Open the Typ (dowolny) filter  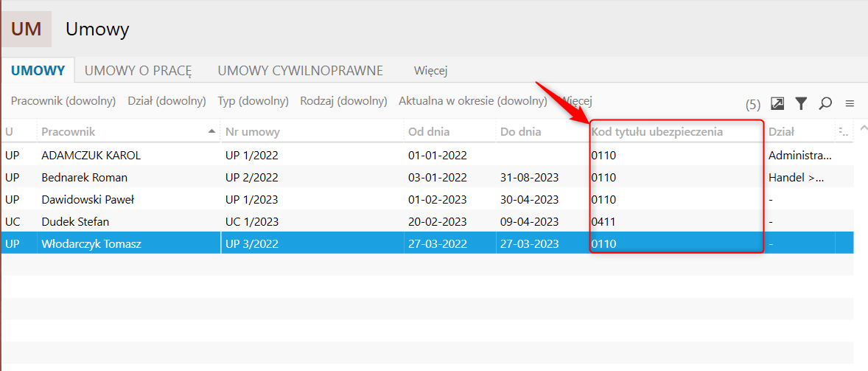tap(253, 101)
